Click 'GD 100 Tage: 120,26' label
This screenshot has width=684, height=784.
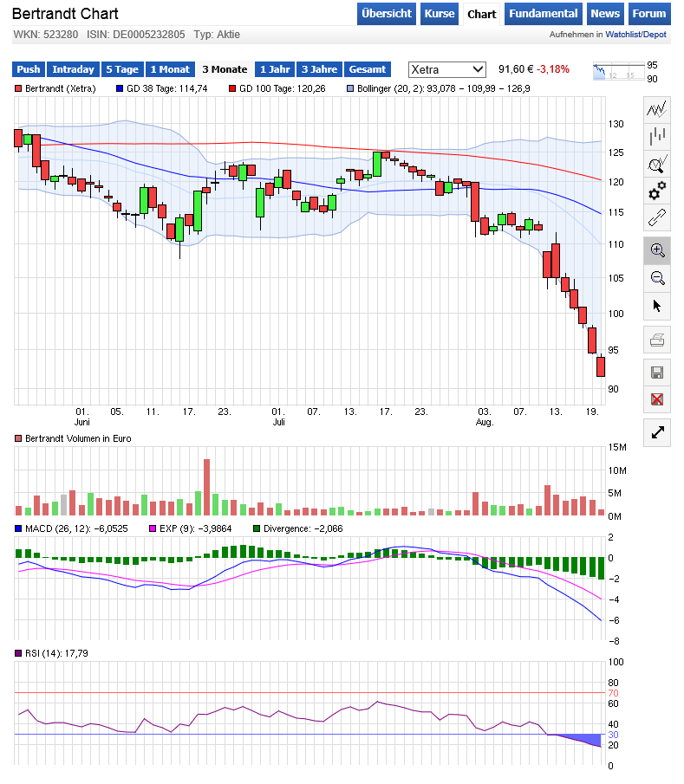(x=283, y=88)
